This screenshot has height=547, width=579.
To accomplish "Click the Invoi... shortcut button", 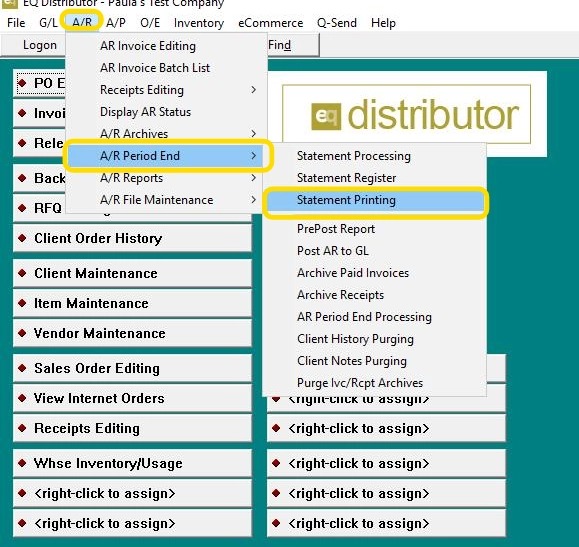I will click(x=40, y=113).
